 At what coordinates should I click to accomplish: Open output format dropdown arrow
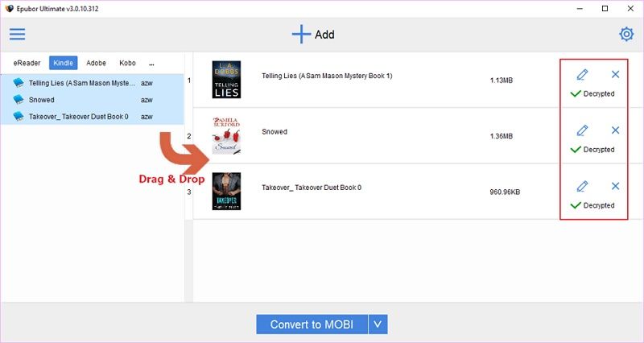pyautogui.click(x=378, y=324)
